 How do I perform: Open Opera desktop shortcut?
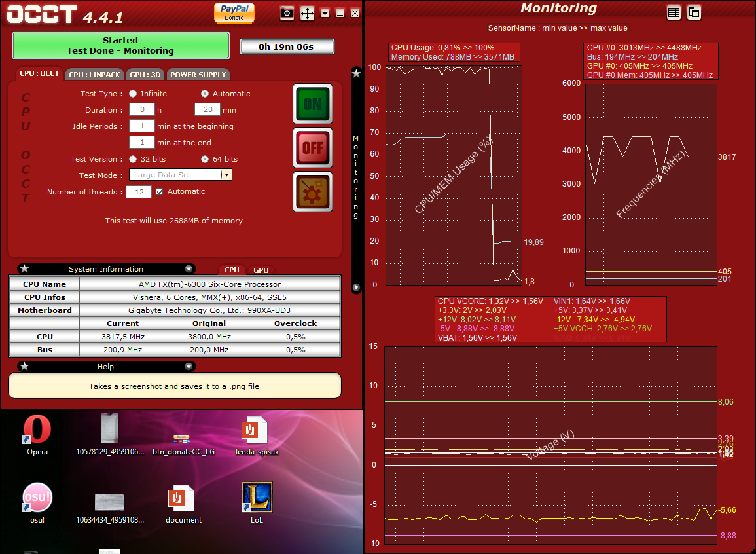[x=37, y=435]
